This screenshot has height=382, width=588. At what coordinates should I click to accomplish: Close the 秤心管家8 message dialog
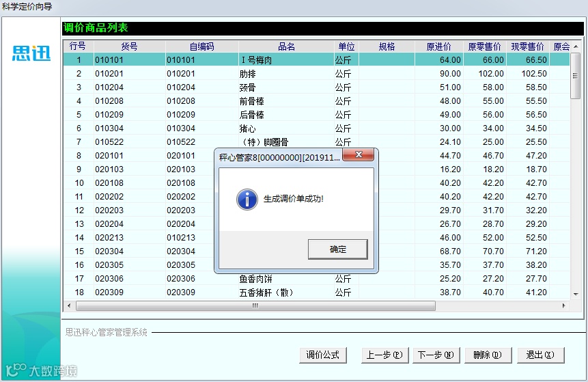pyautogui.click(x=358, y=154)
